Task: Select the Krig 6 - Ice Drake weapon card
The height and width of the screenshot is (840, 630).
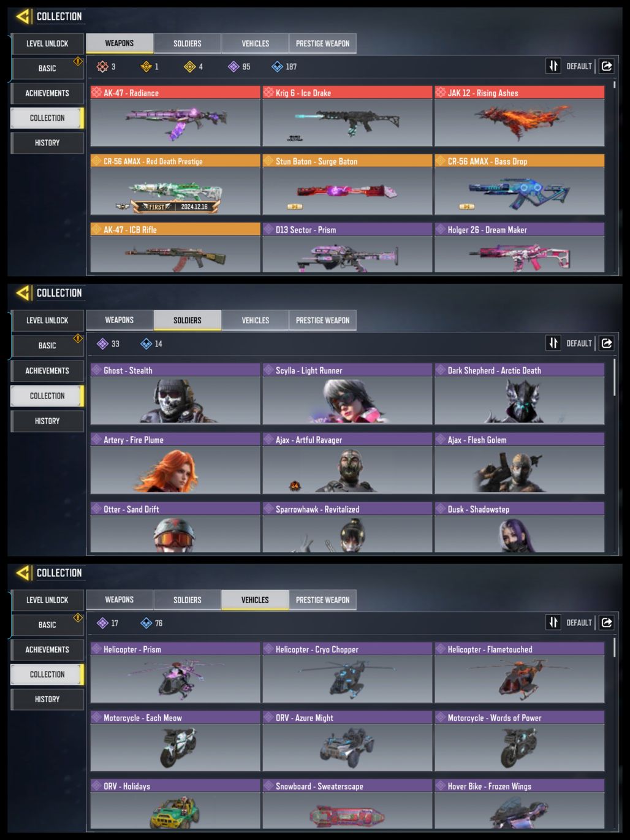Action: coord(347,116)
